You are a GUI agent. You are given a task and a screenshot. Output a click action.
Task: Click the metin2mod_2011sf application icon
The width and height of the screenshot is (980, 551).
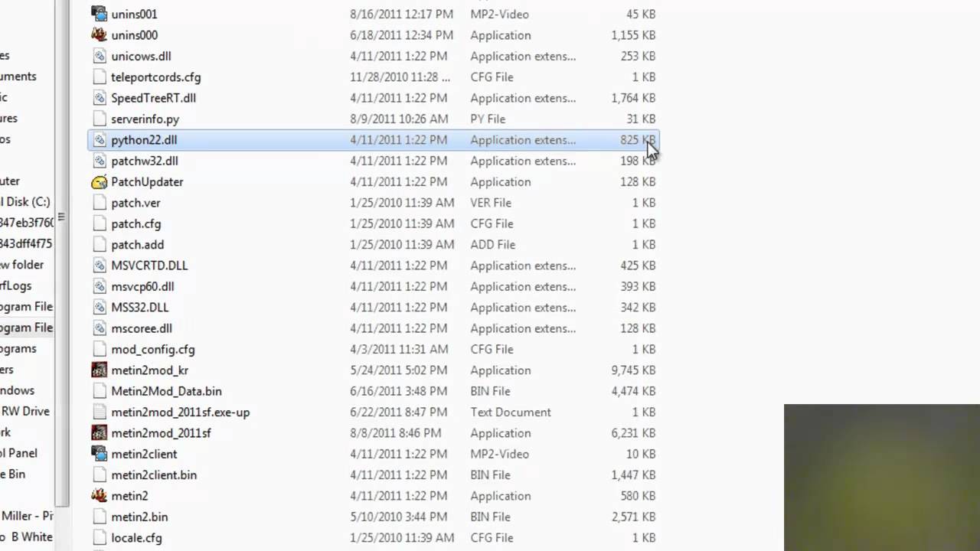click(x=99, y=432)
